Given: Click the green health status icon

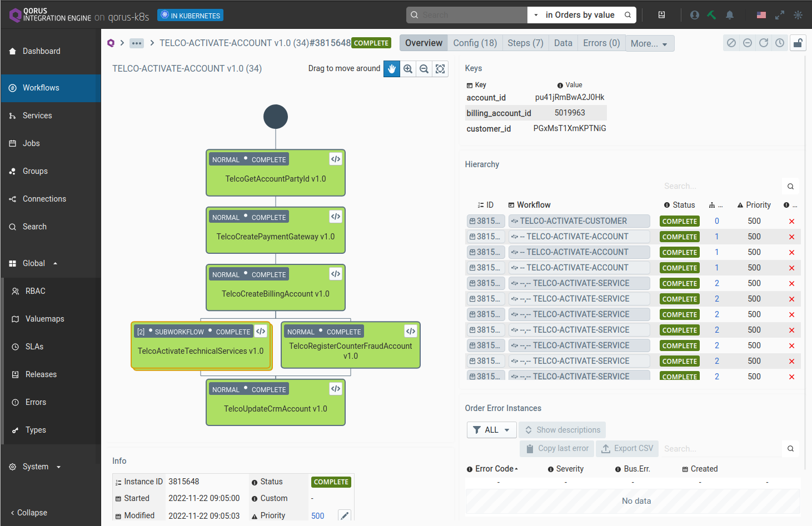Looking at the screenshot, I should tap(712, 15).
